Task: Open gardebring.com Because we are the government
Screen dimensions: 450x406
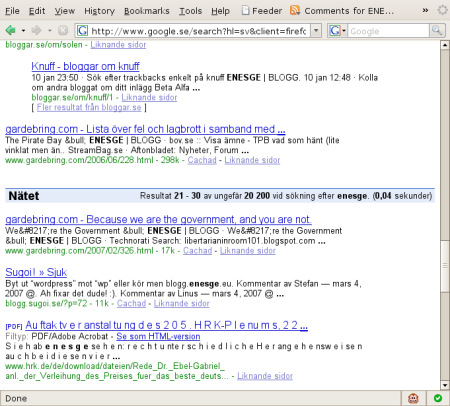Action: click(158, 219)
